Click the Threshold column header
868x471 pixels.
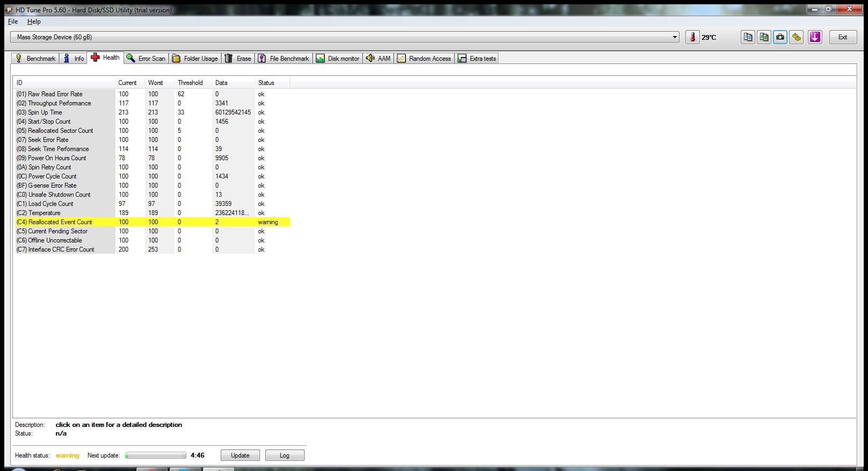tap(193, 83)
